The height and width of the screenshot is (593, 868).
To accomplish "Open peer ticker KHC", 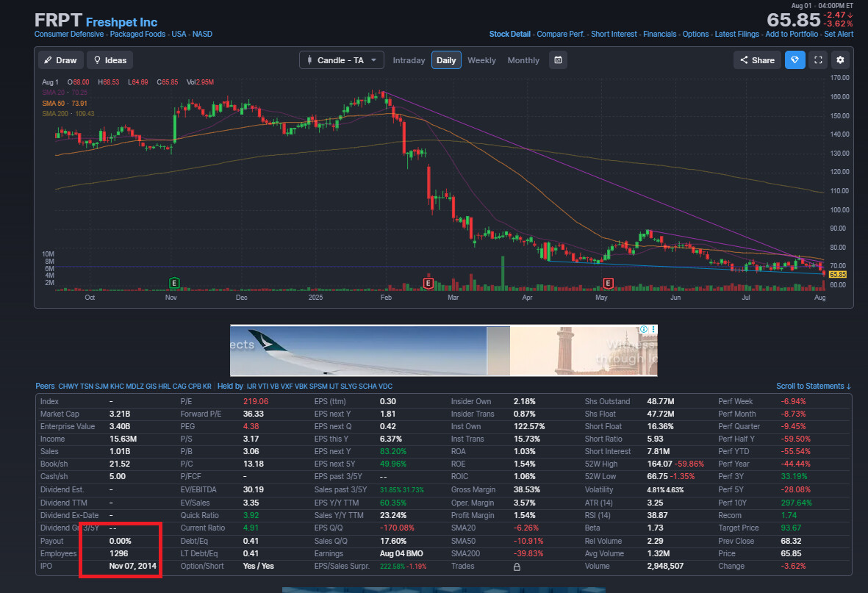I will 117,387.
